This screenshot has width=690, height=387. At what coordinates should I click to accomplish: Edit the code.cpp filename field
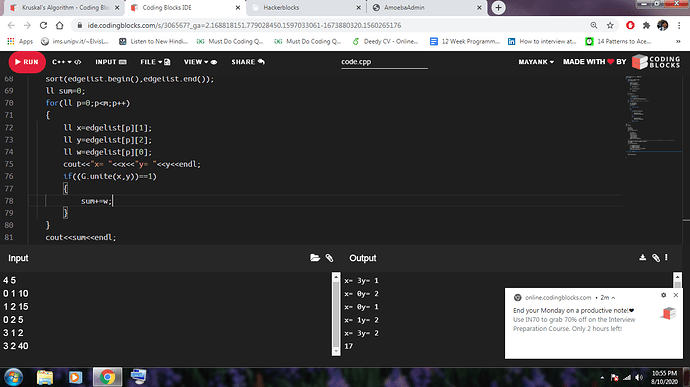click(384, 62)
